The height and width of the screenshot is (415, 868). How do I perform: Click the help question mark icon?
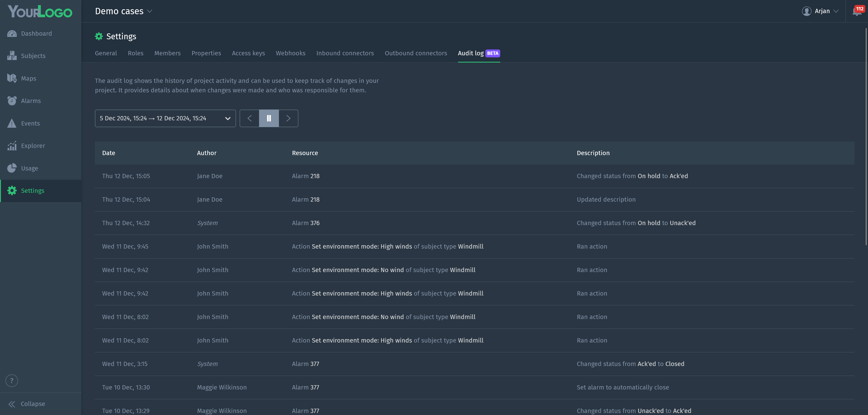[12, 381]
